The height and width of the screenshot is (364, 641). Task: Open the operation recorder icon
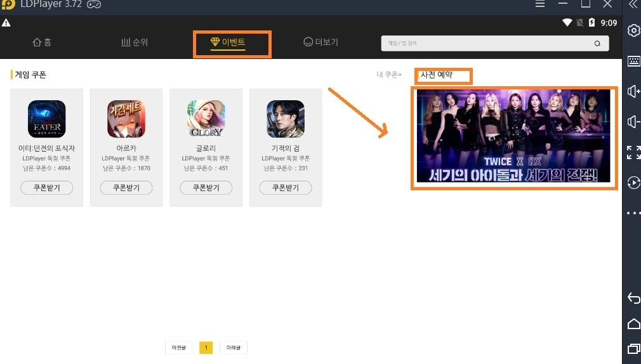[x=633, y=183]
